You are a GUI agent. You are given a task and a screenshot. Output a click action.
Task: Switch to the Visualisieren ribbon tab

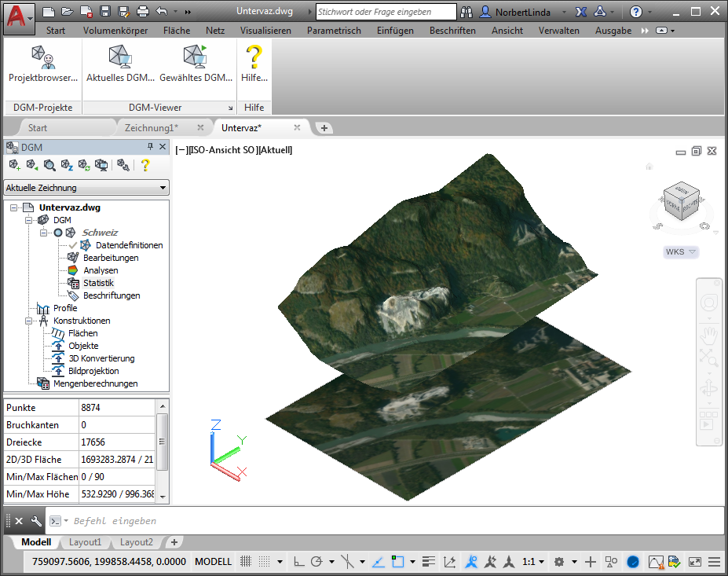coord(265,31)
